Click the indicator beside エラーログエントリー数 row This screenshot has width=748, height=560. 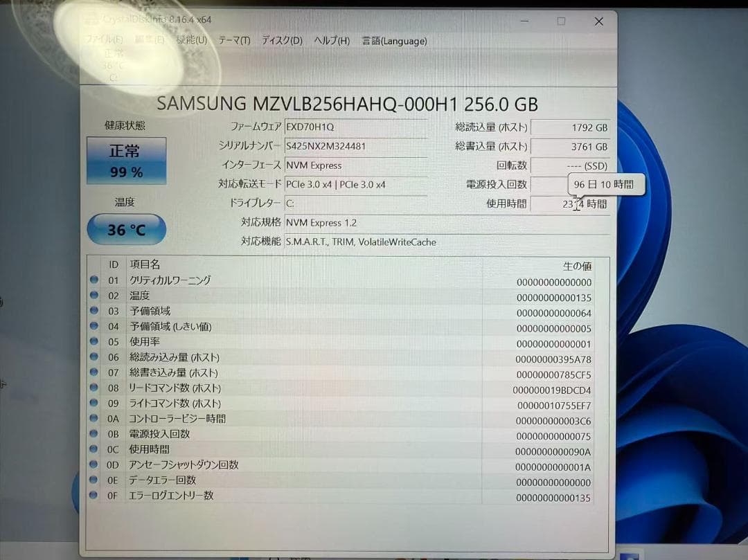(x=93, y=495)
